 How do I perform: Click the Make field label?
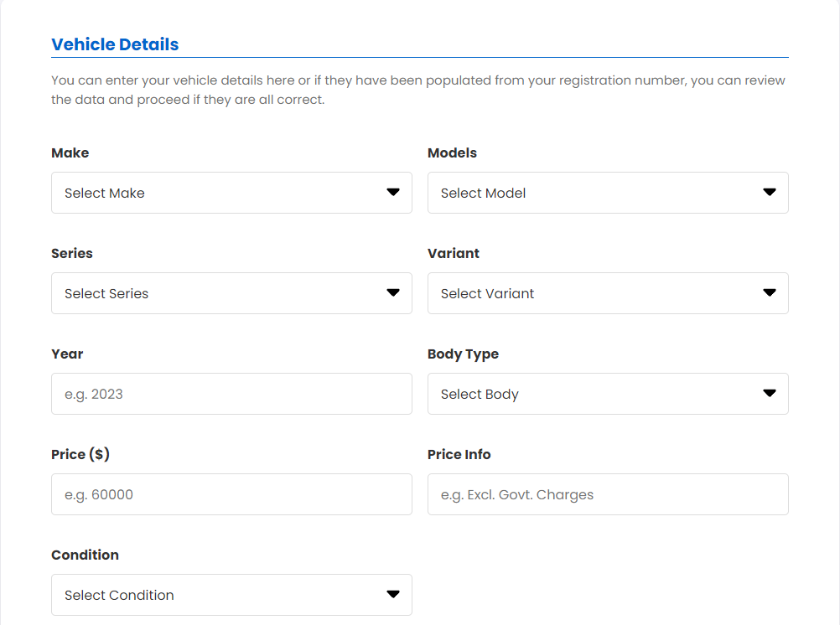(70, 153)
